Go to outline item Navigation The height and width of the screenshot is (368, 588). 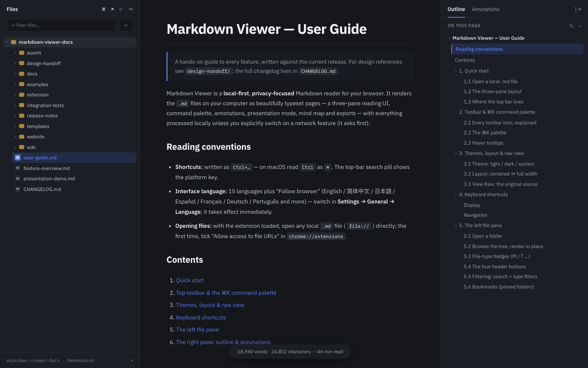[475, 215]
